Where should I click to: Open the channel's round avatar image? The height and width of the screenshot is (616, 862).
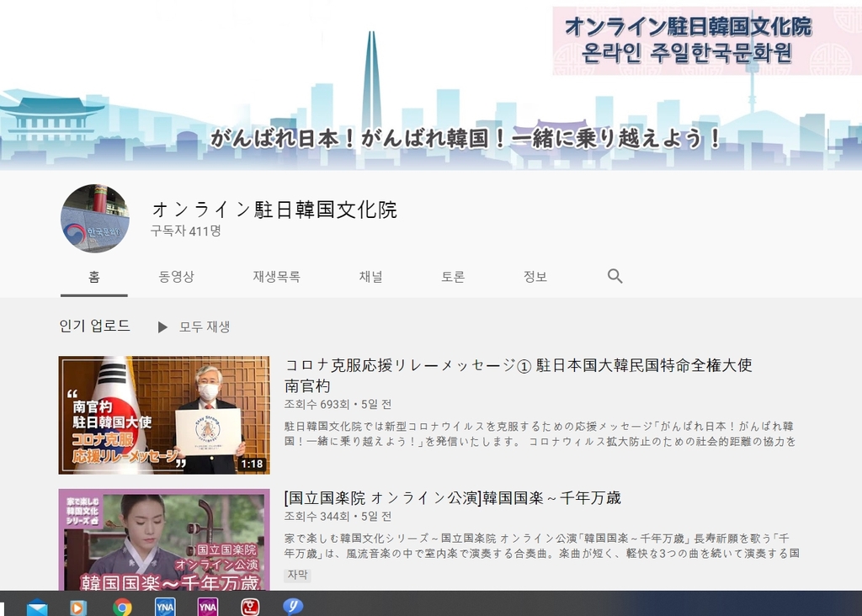click(x=95, y=219)
